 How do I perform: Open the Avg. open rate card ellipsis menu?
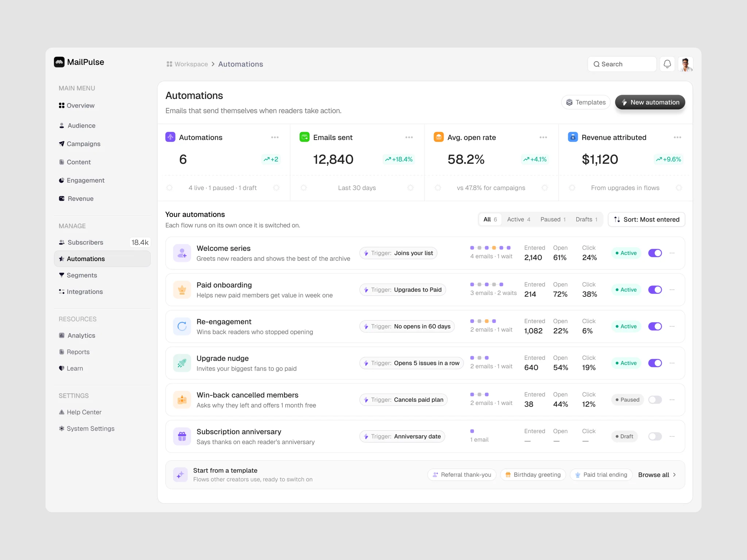click(x=543, y=137)
